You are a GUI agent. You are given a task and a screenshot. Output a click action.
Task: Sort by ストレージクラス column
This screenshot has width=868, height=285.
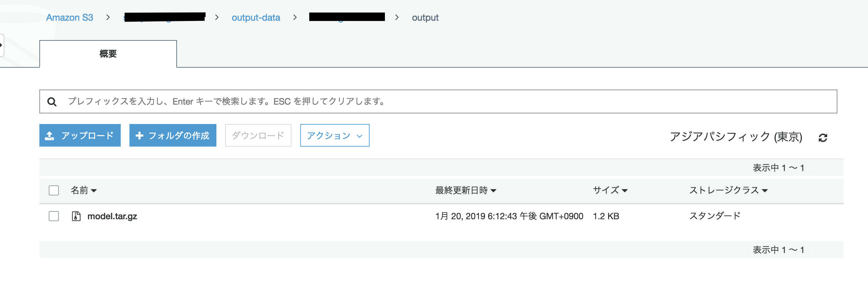(728, 190)
